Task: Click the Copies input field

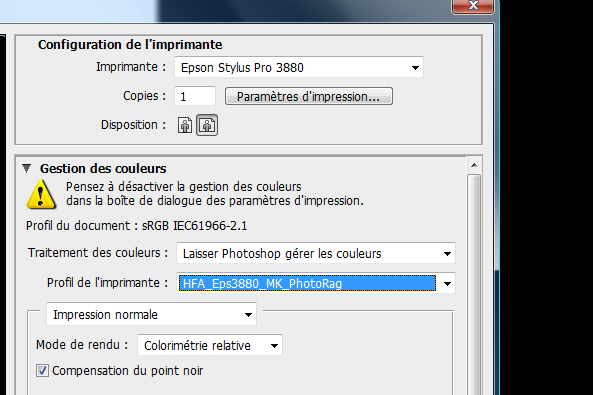Action: (x=195, y=96)
